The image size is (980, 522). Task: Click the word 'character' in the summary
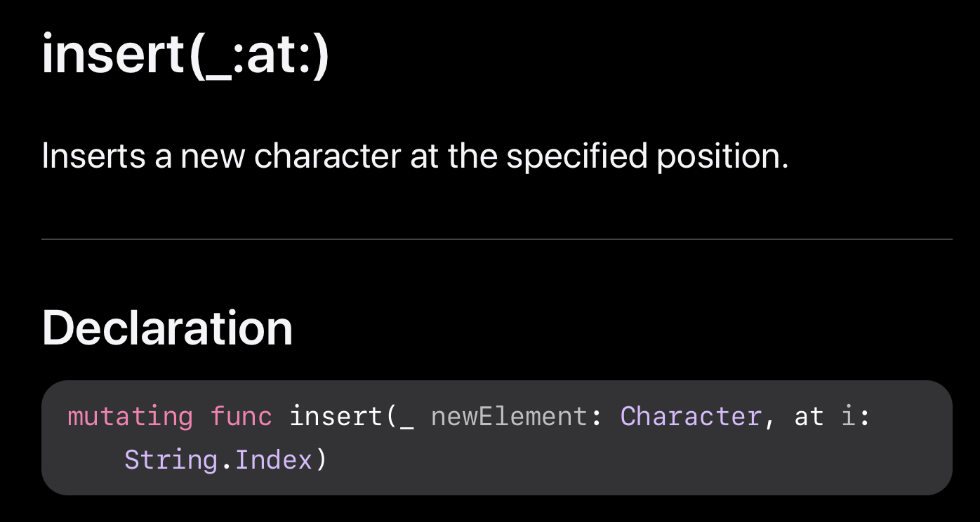[x=328, y=156]
